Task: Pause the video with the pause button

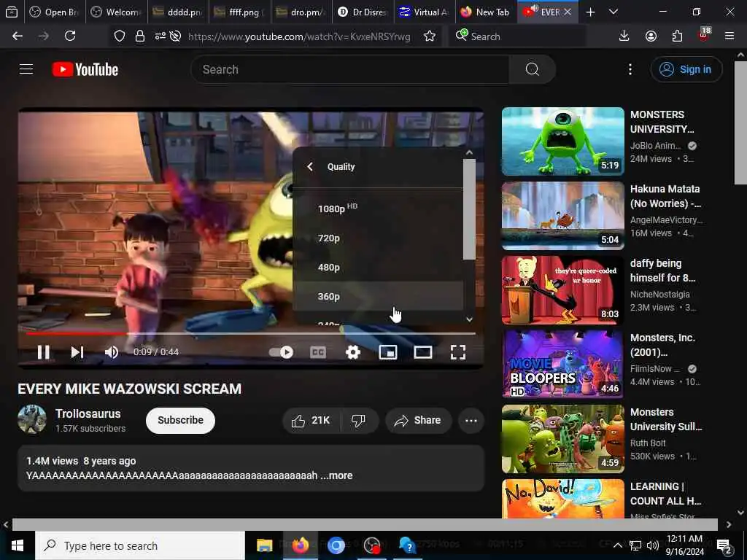Action: click(43, 352)
